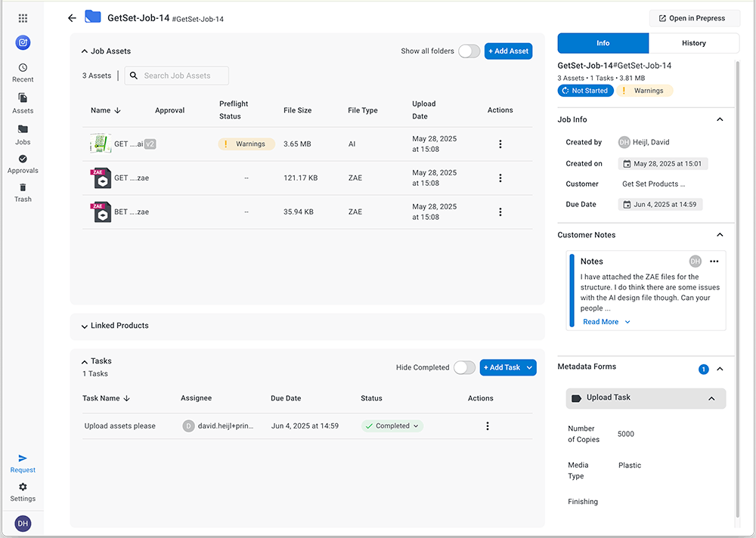Toggle Show all folders switch

pos(469,51)
